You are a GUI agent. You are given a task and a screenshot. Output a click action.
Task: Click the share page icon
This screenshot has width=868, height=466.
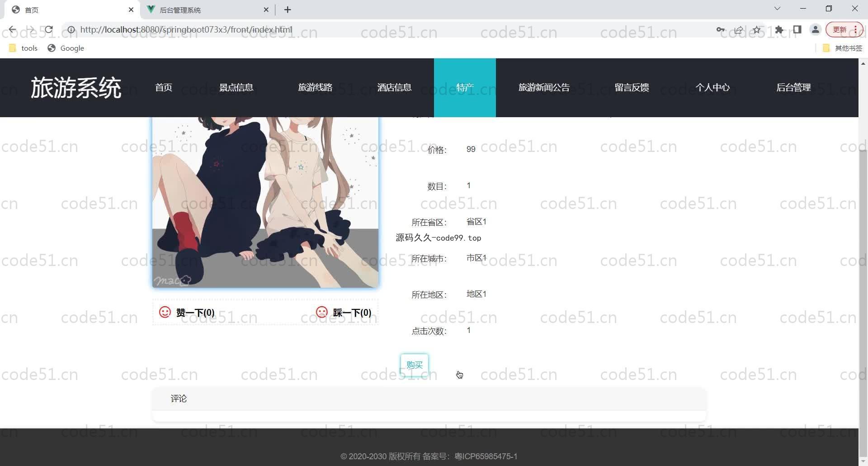(x=739, y=30)
